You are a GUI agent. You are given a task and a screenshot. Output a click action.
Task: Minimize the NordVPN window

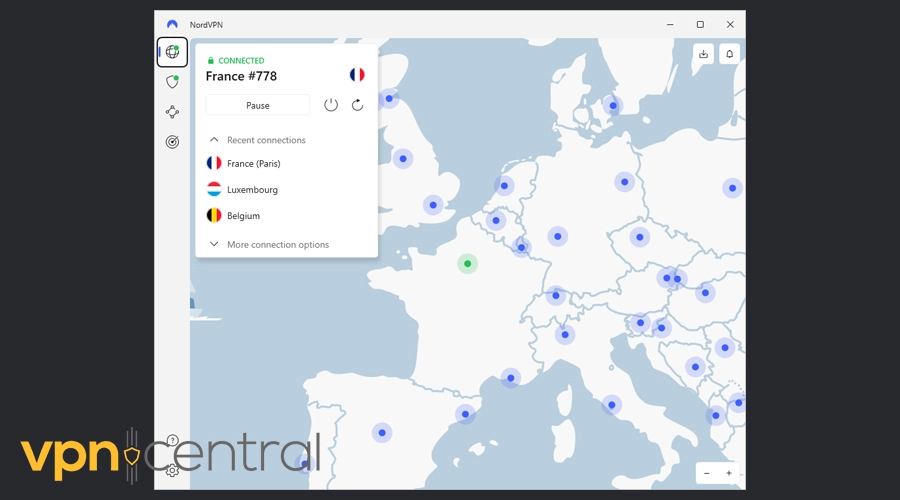[x=670, y=25]
